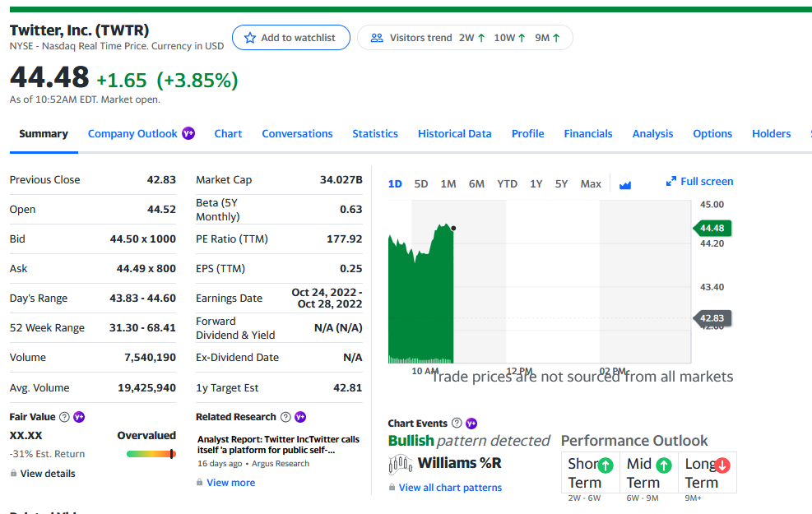Click the Full screen chart link

(x=707, y=181)
